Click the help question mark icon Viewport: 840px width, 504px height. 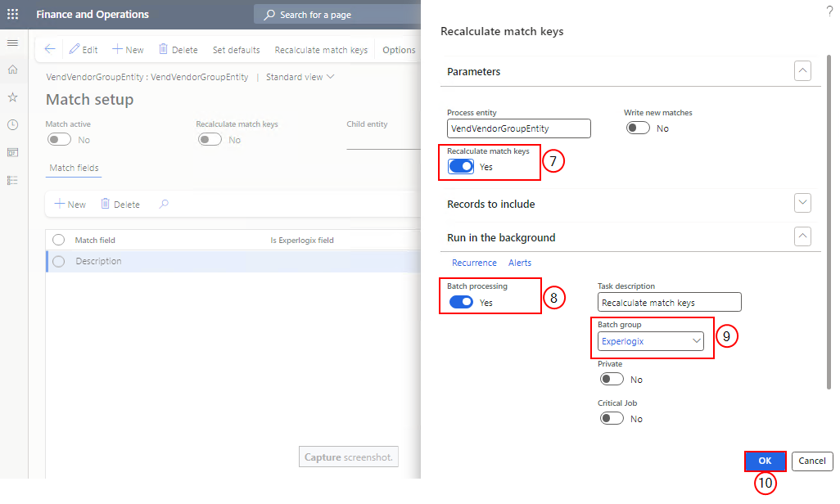pyautogui.click(x=829, y=11)
